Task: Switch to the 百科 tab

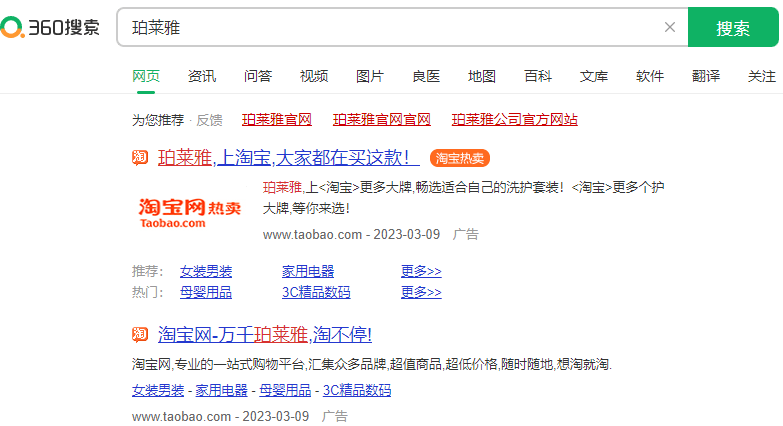Action: tap(538, 76)
